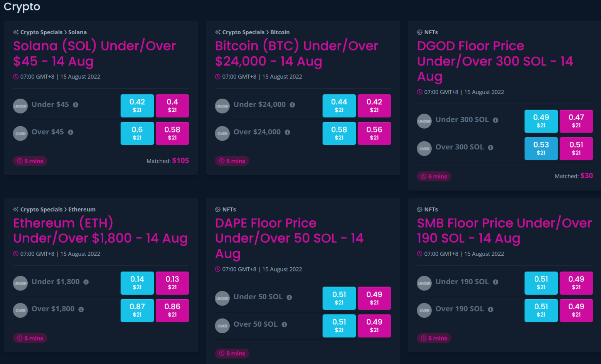601x364 pixels.
Task: Choose blue 0.51 odds for Under 190 SOL
Action: pyautogui.click(x=541, y=283)
